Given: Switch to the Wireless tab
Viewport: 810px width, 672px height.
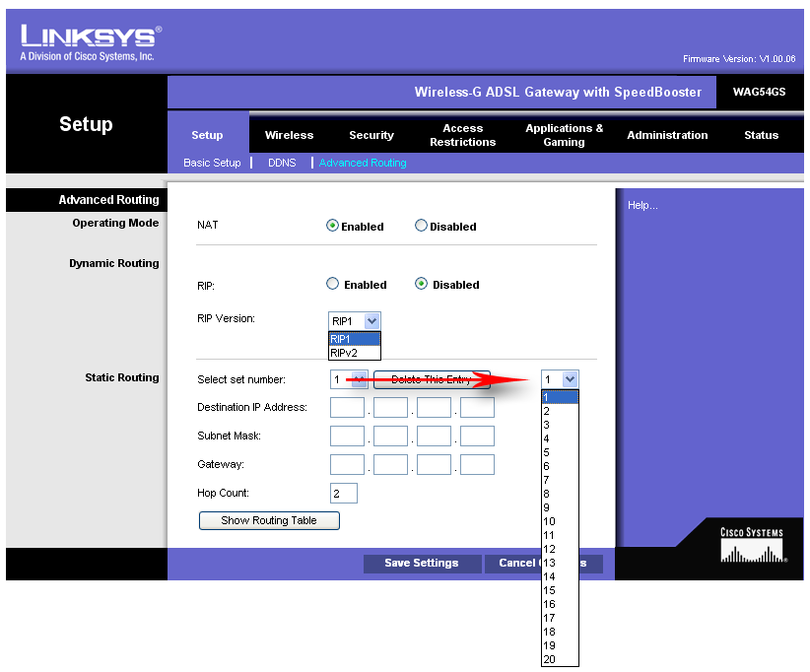Looking at the screenshot, I should click(x=290, y=135).
